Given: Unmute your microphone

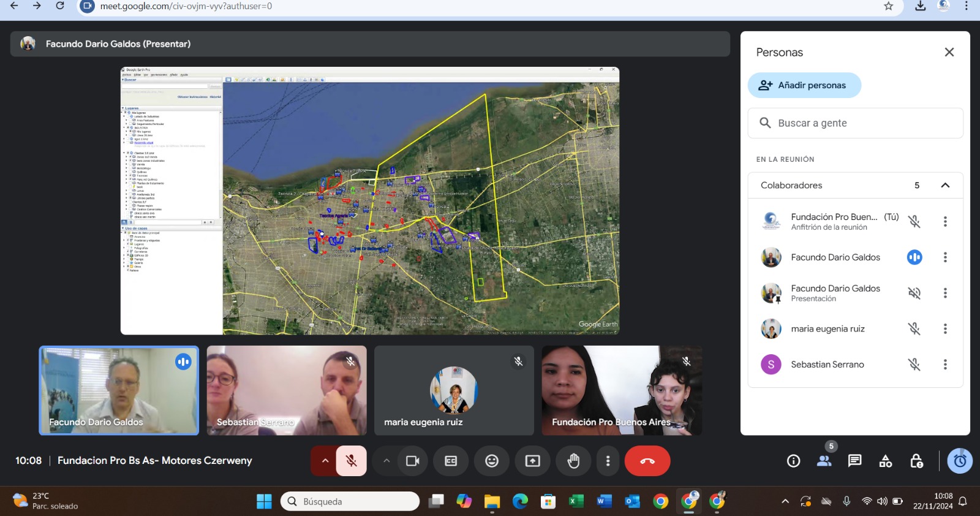Looking at the screenshot, I should 352,461.
